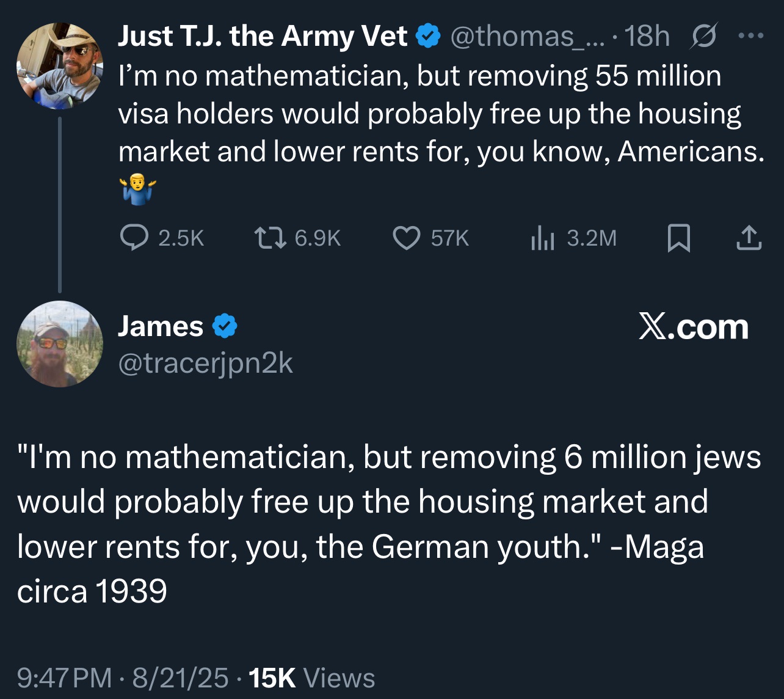The height and width of the screenshot is (699, 784).
Task: Bookmark the top tweet
Action: [678, 238]
